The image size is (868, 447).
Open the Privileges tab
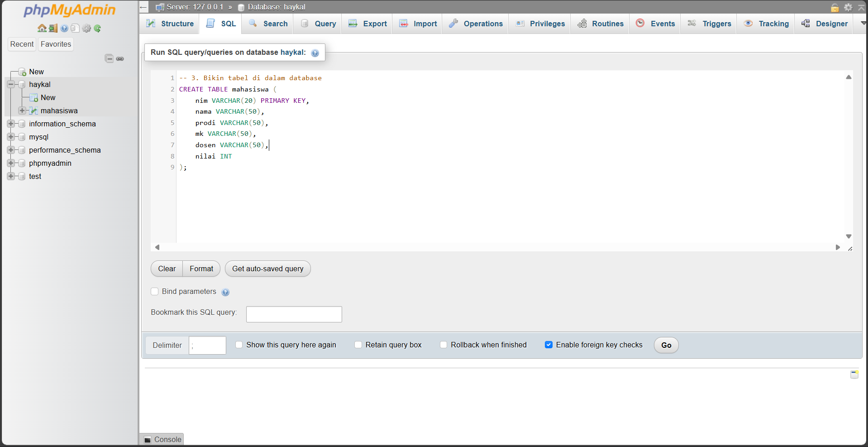point(540,24)
